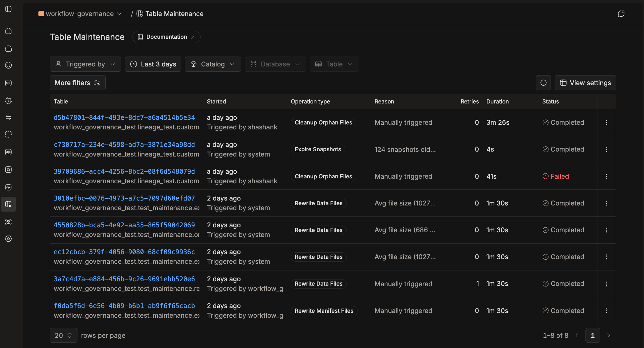The width and height of the screenshot is (644, 348).
Task: Open row menu for d5b47801 operation
Action: [x=606, y=122]
